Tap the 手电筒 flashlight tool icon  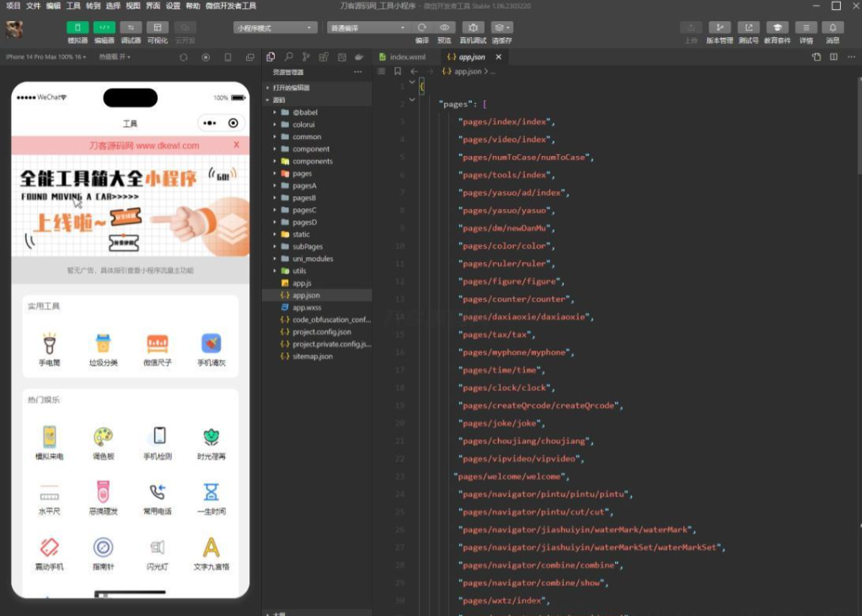click(x=50, y=344)
